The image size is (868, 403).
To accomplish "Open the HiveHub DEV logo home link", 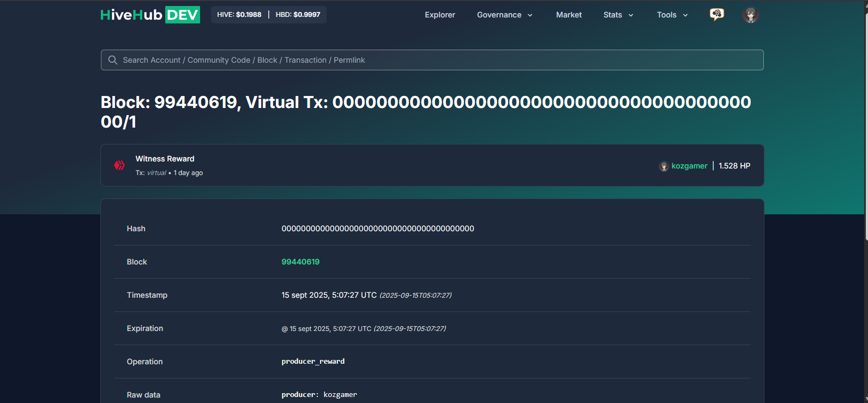I will pos(150,15).
